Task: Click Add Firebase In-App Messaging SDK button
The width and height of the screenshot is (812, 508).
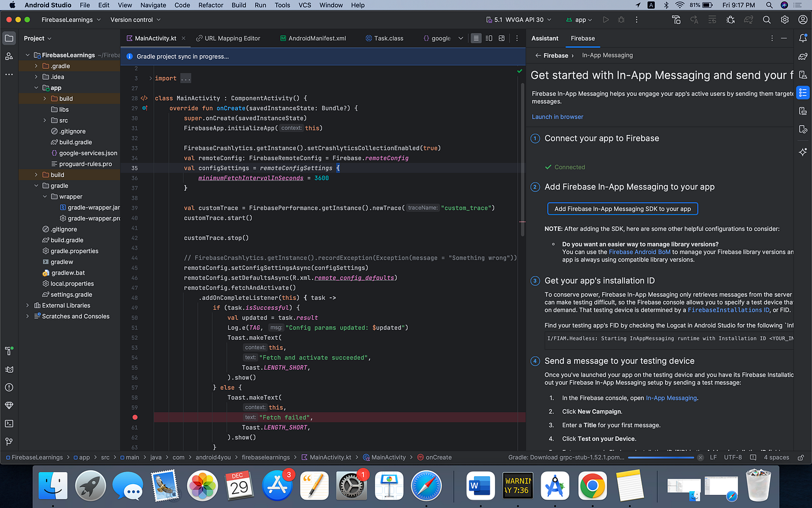Action: (x=622, y=208)
